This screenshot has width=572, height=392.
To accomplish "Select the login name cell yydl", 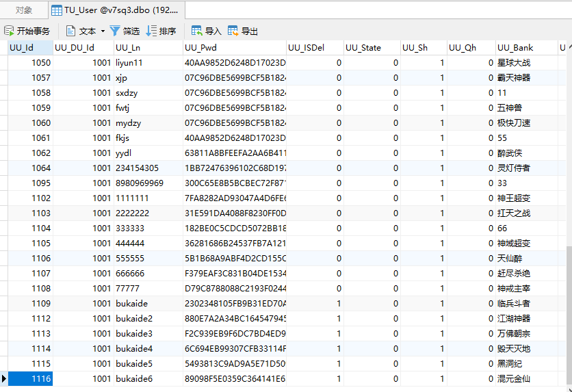I will click(148, 153).
